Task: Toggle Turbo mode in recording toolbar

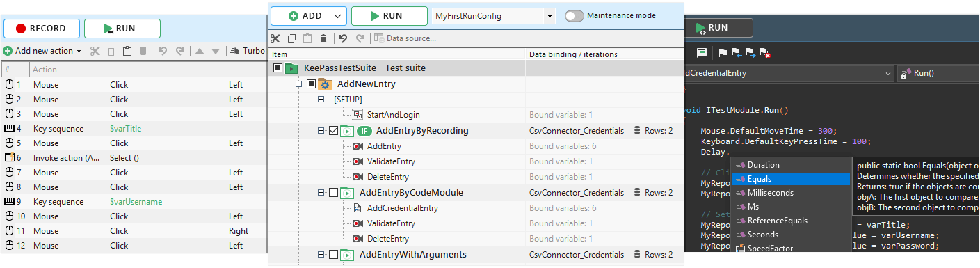Action: coord(248,51)
